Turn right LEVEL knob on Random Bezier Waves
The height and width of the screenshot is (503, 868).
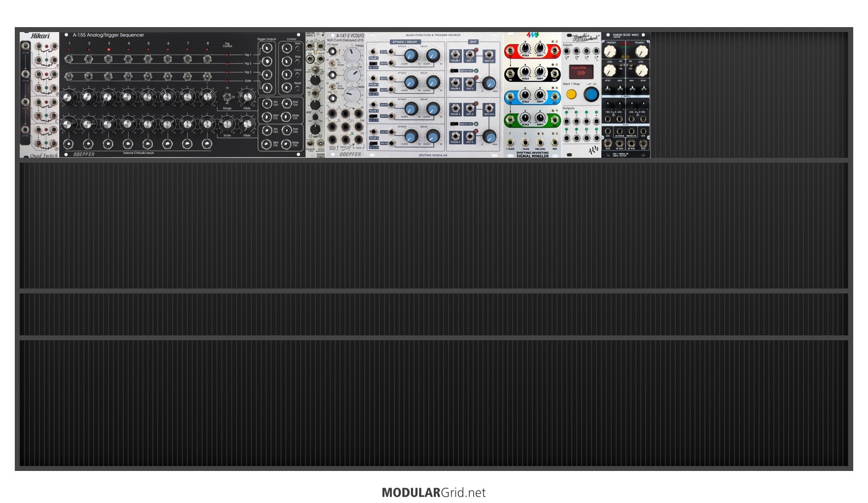click(641, 70)
